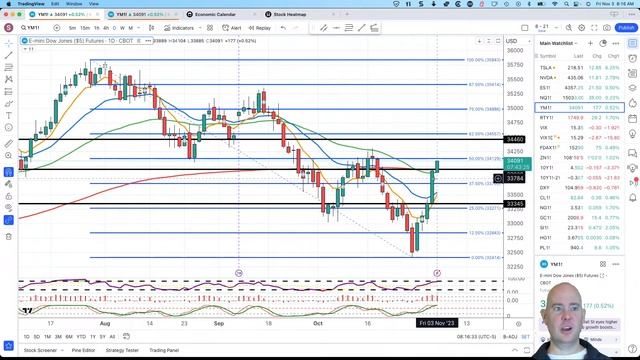The width and height of the screenshot is (640, 360).
Task: Select the 4h timeframe
Action: pos(106,28)
